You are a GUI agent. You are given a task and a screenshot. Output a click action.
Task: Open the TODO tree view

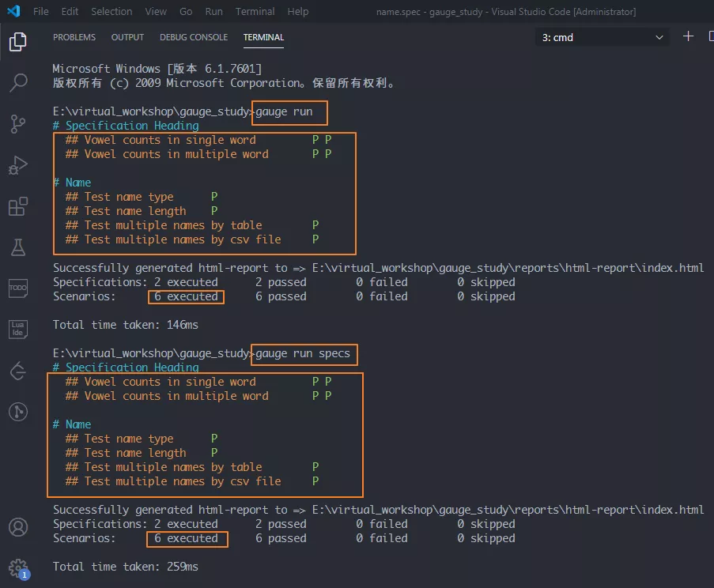(17, 288)
